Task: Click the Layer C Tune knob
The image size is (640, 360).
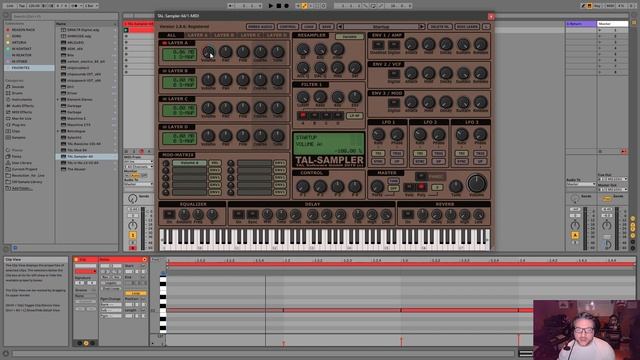Action: click(278, 108)
